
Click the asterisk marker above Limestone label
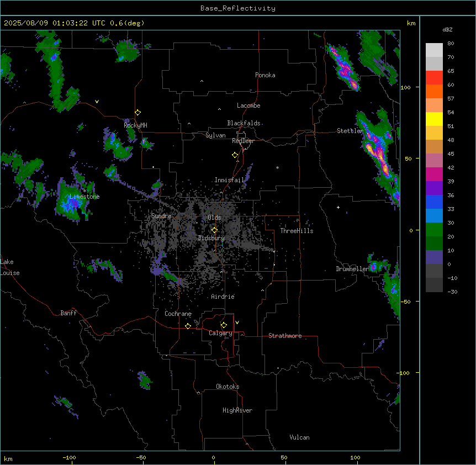click(85, 191)
